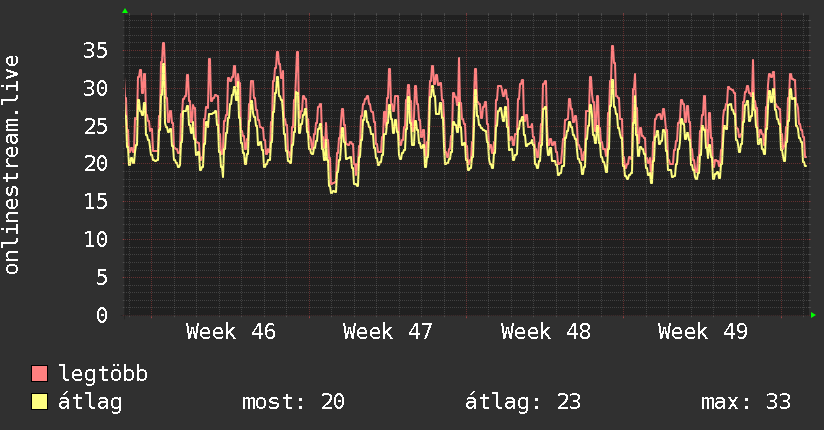Click the Week 48 axis label

[x=545, y=332]
